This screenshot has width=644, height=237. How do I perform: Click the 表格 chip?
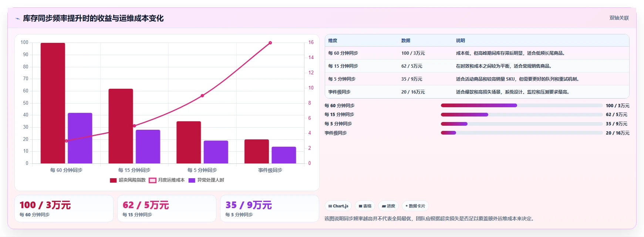point(365,206)
